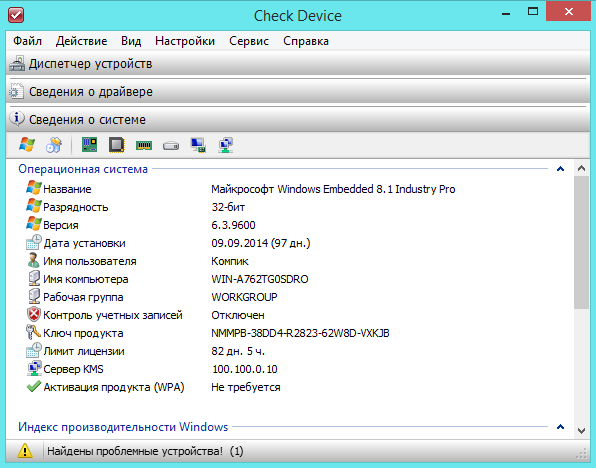
Task: Click the red shield icon by Контроль учетных записей
Action: [34, 314]
